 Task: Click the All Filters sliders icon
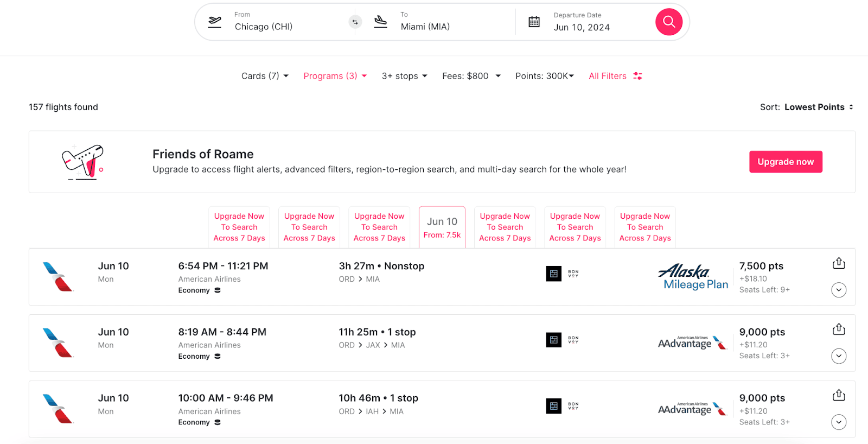tap(638, 76)
